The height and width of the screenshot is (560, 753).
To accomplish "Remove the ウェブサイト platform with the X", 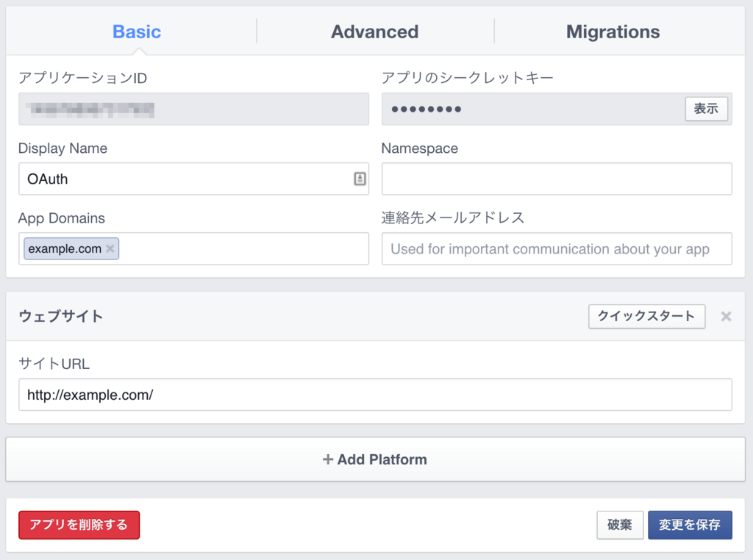I will [x=726, y=316].
